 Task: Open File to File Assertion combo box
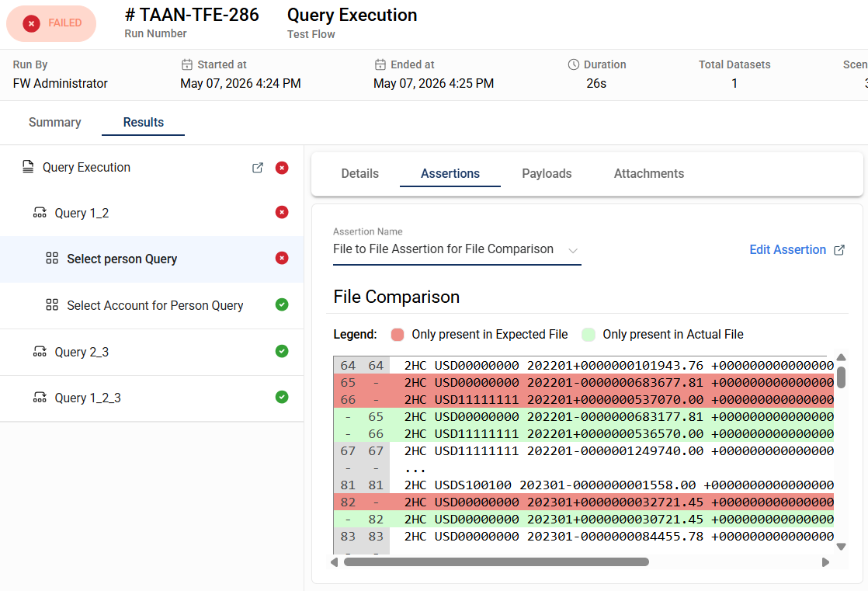pos(457,249)
